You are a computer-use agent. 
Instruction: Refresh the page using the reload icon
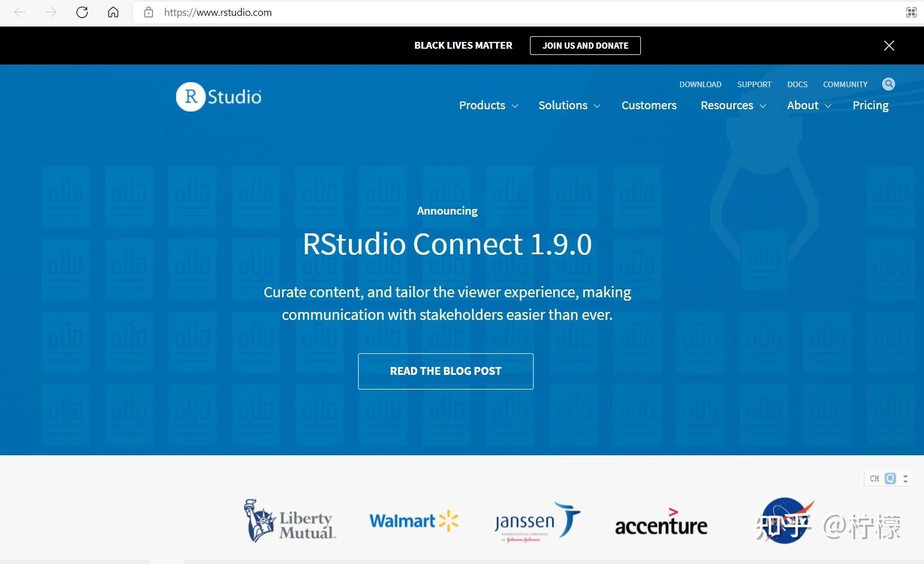tap(82, 12)
